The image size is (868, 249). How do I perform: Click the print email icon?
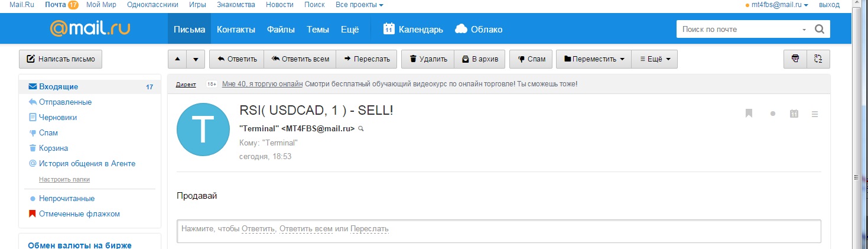[x=795, y=59]
